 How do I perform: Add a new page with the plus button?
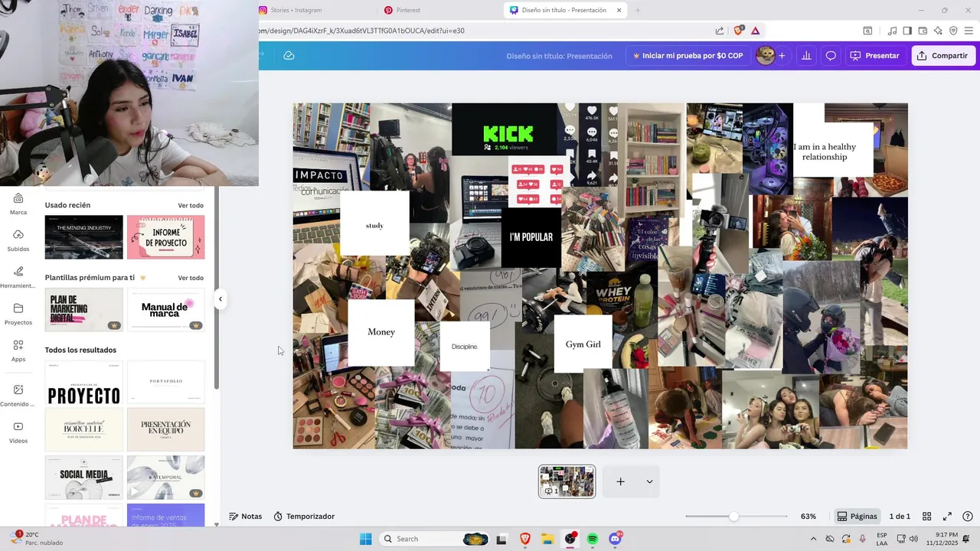[621, 481]
